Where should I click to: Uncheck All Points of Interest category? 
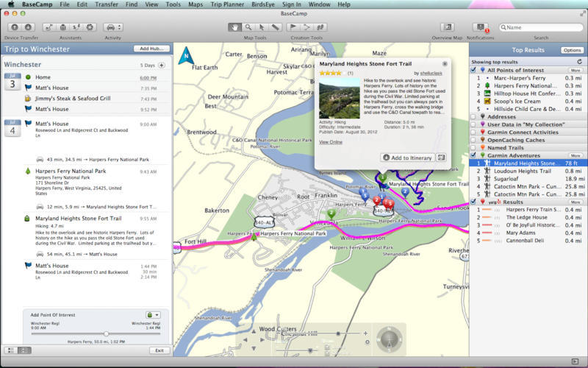pos(475,70)
